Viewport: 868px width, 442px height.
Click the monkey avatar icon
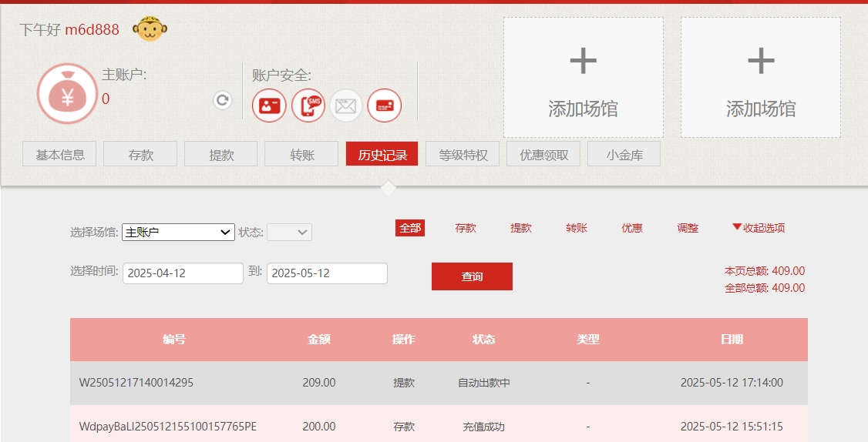150,30
